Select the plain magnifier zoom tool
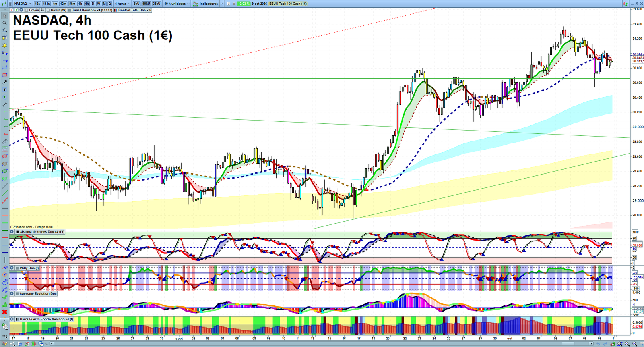644x347 pixels. [4, 23]
